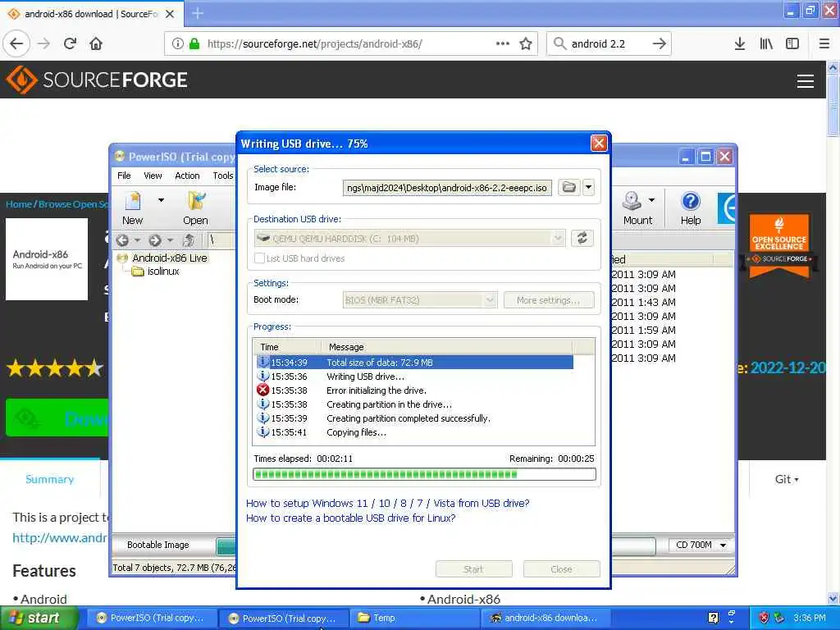
Task: Click the browser back arrow button
Action: point(16,44)
